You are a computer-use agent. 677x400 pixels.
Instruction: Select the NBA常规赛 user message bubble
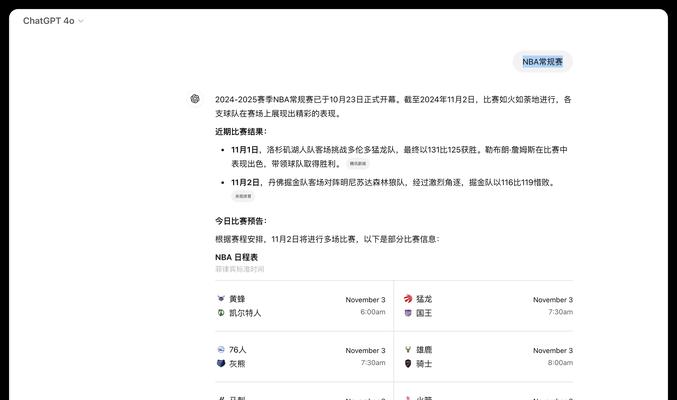click(542, 62)
